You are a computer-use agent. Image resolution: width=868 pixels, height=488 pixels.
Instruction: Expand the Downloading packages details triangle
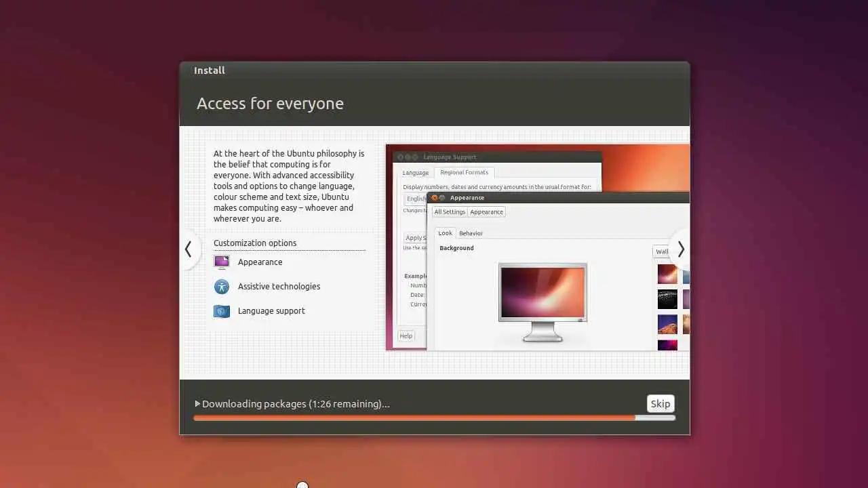[197, 404]
